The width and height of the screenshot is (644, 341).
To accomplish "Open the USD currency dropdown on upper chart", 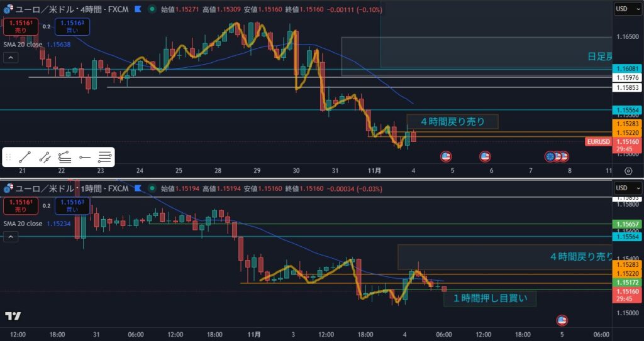I will (625, 9).
